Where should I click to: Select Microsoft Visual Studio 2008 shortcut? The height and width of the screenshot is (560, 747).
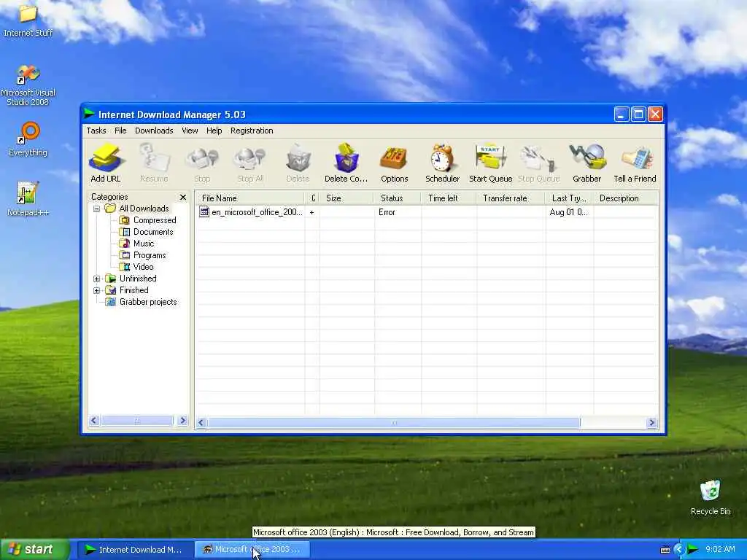28,85
